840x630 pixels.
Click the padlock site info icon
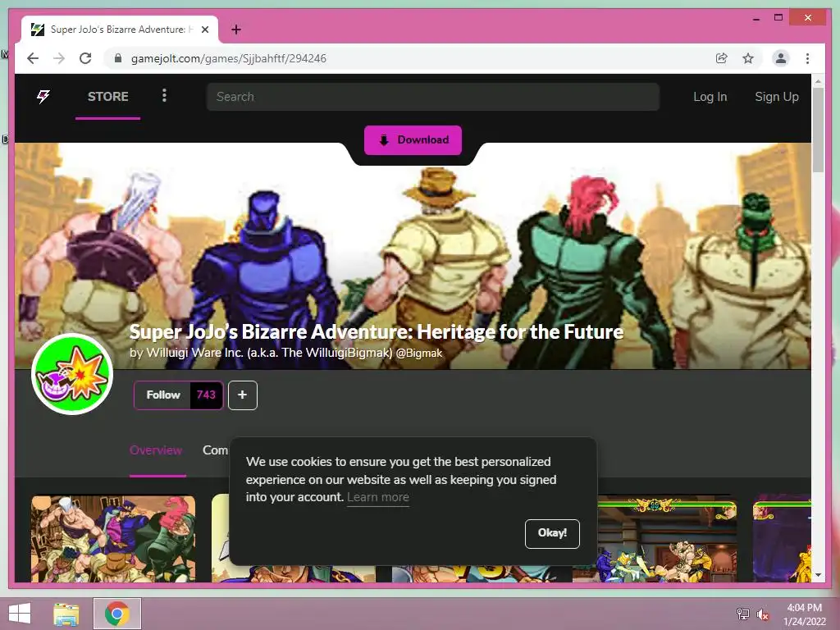point(118,58)
